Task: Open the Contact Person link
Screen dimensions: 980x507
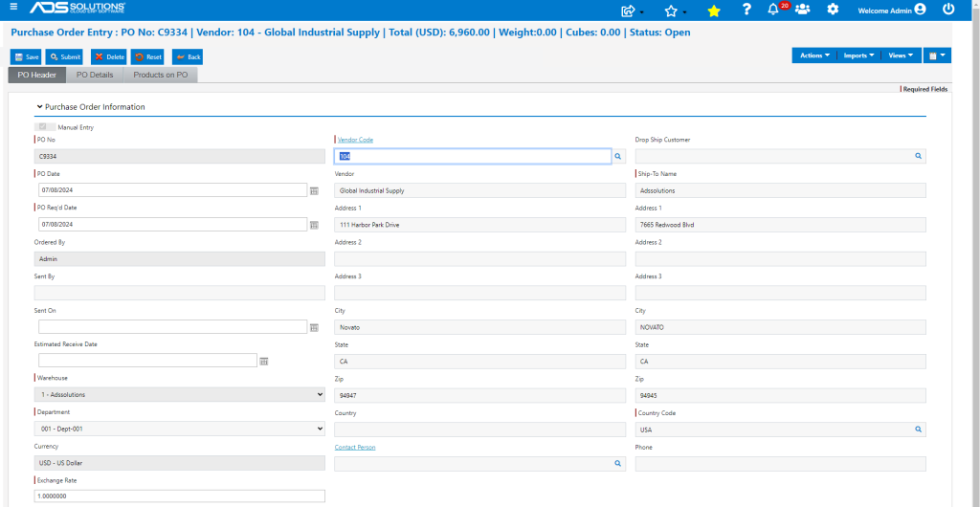Action: point(355,447)
